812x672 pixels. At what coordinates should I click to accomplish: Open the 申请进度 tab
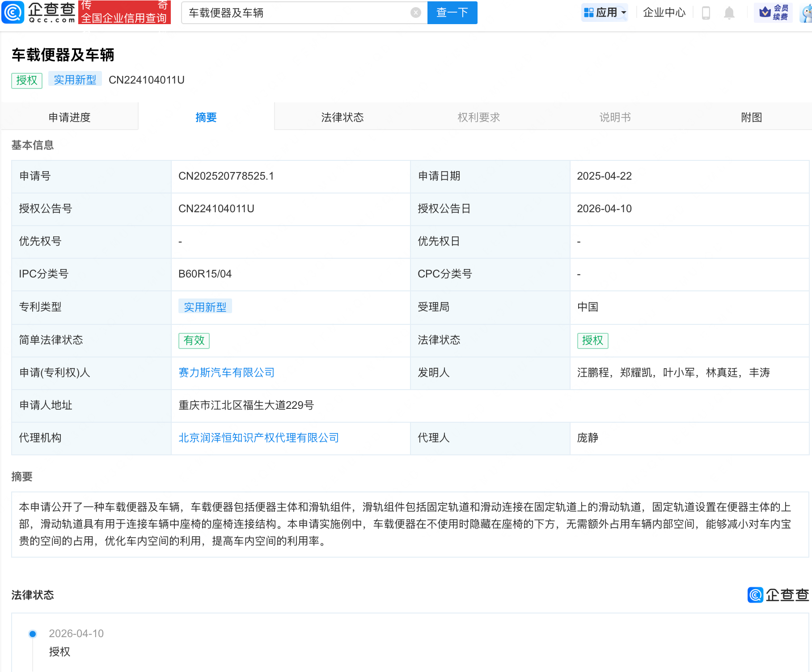[70, 117]
